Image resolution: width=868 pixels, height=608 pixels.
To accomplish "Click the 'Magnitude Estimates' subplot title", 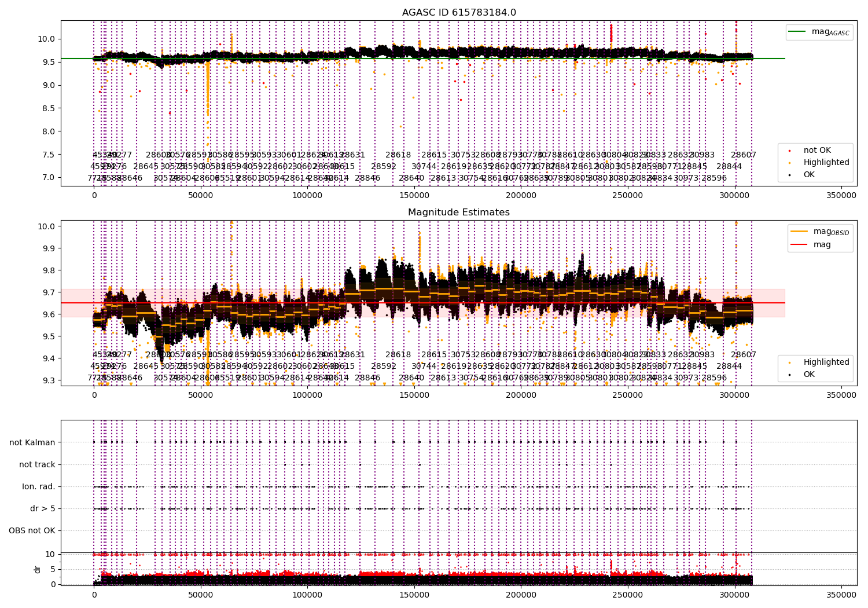I will 459,213.
